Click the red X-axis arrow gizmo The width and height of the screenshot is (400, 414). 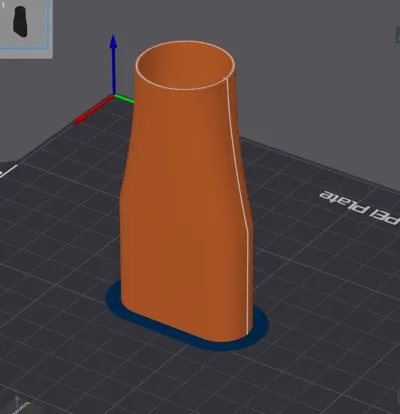(x=93, y=109)
